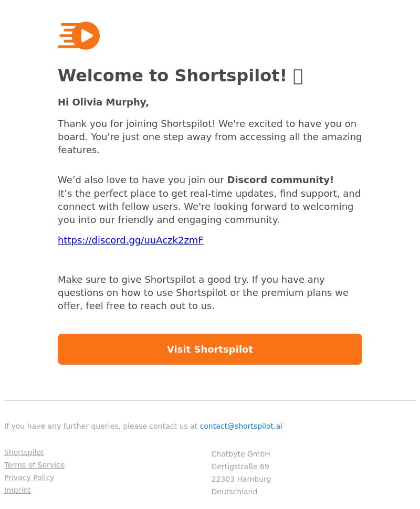The image size is (420, 509).
Task: Click the Gertigstraße 69 address line
Action: tap(240, 466)
